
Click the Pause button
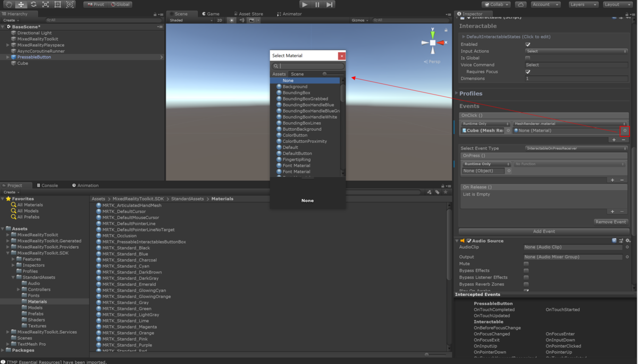(317, 4)
